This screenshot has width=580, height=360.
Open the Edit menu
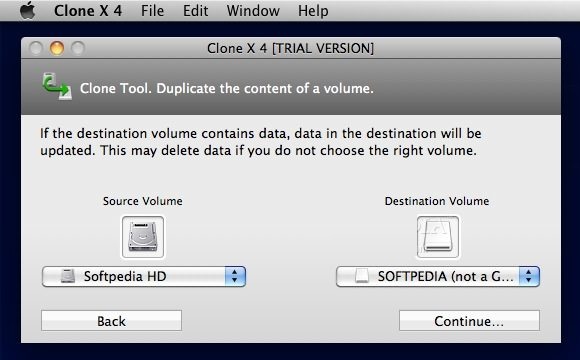coord(195,11)
